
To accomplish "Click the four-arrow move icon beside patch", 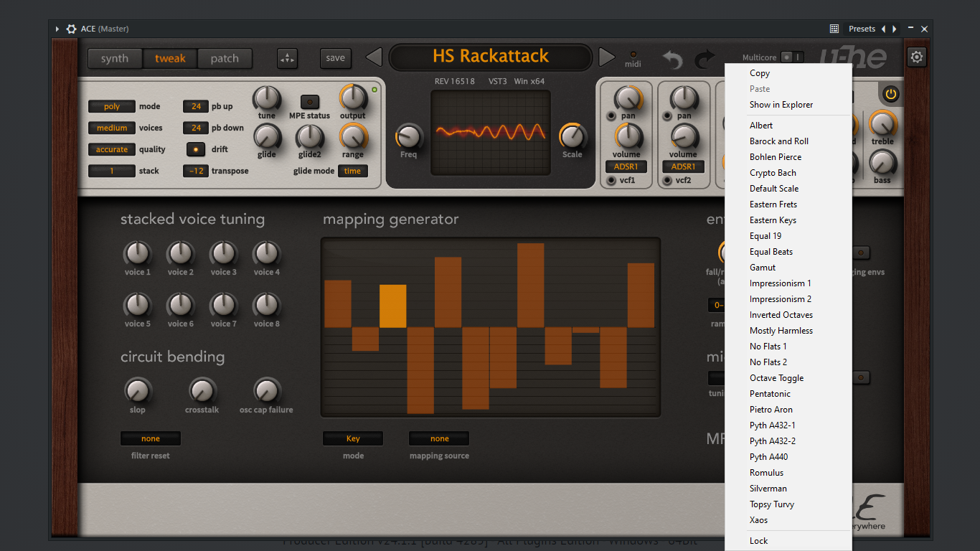I will [287, 58].
